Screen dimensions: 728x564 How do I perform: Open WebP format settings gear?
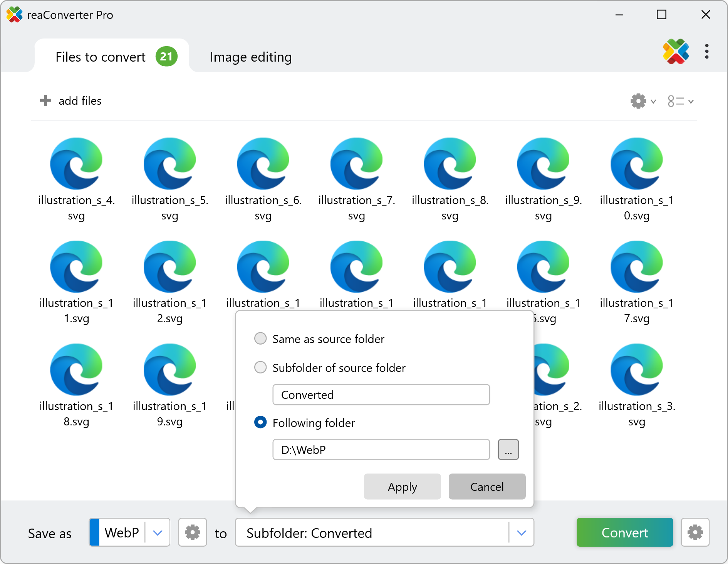192,532
